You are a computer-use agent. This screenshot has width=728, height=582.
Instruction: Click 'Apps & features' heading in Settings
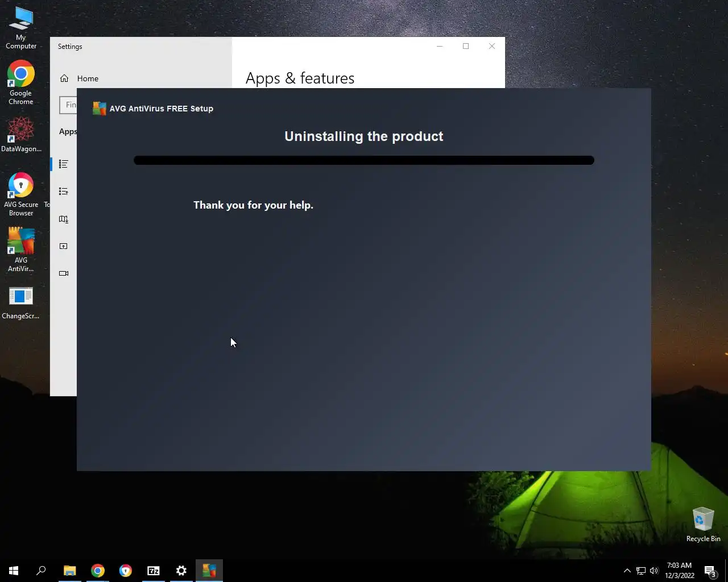coord(300,78)
